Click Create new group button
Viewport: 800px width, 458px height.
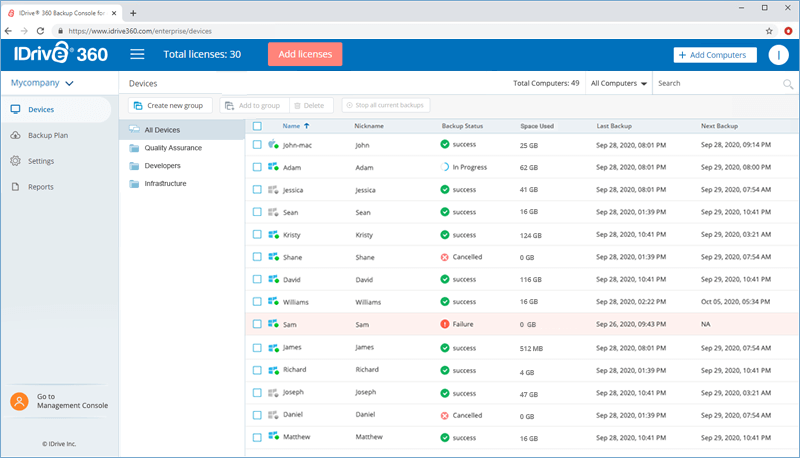point(170,106)
